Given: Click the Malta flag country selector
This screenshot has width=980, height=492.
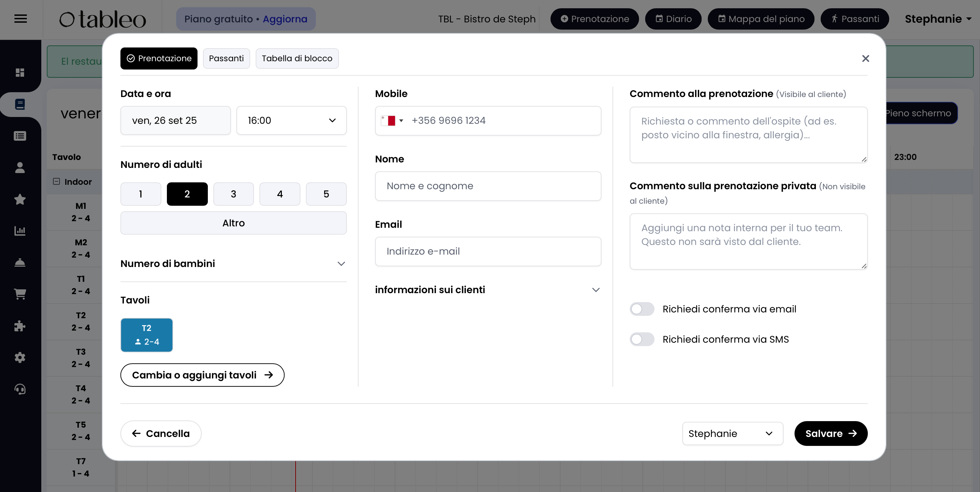Looking at the screenshot, I should point(392,121).
